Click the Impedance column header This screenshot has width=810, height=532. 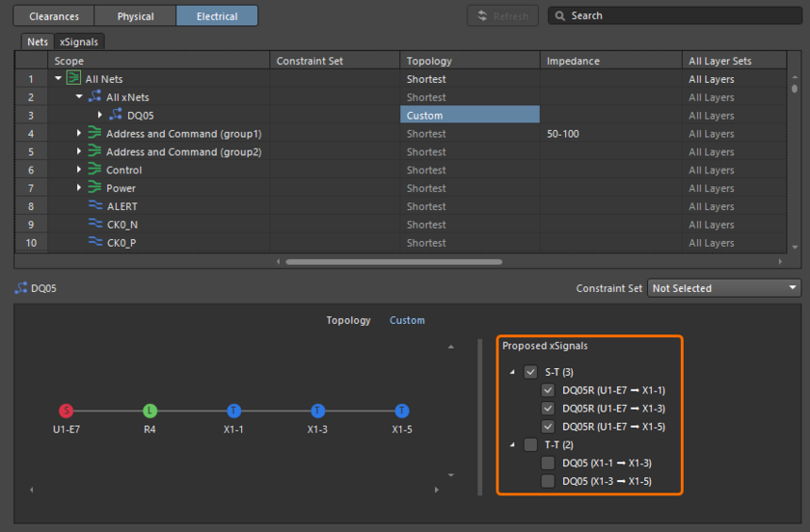point(611,61)
